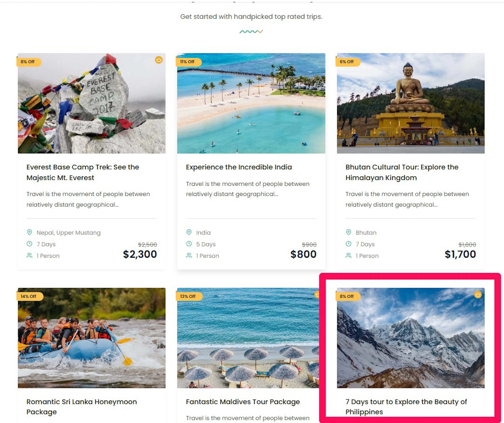Click clock icon on Bhutan card
504x423 pixels.
pos(348,244)
